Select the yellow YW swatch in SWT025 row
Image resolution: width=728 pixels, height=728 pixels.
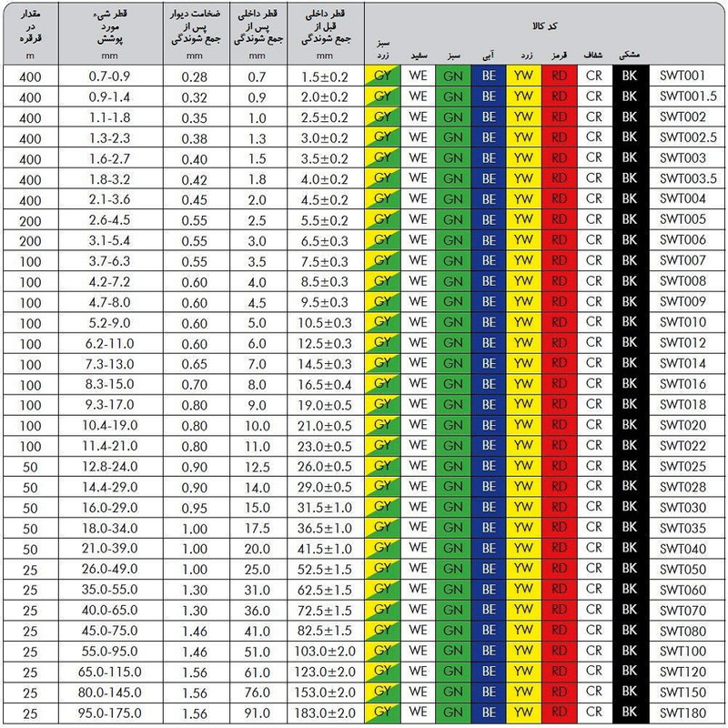[x=523, y=466]
